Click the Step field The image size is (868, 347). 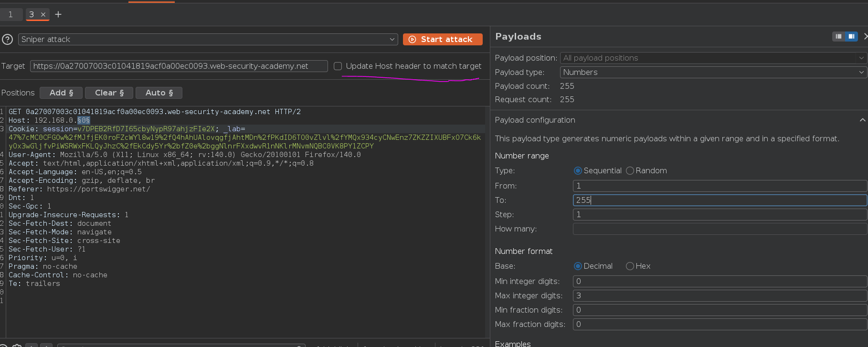coord(720,214)
